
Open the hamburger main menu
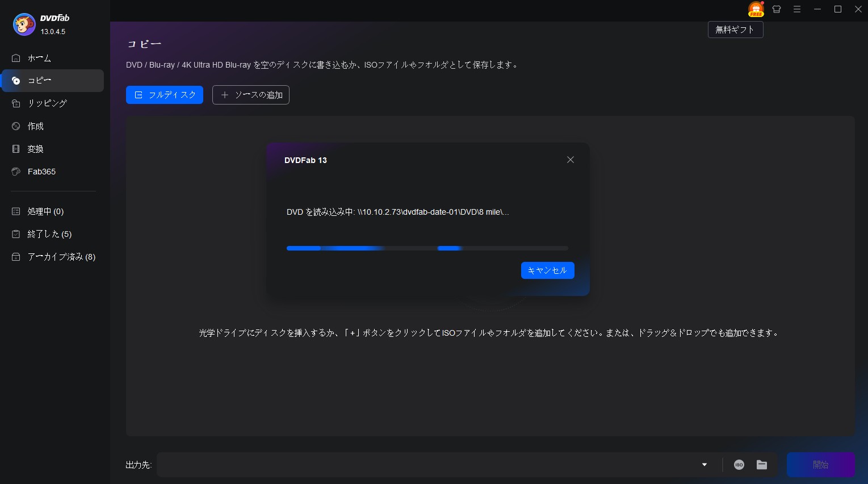coord(797,10)
